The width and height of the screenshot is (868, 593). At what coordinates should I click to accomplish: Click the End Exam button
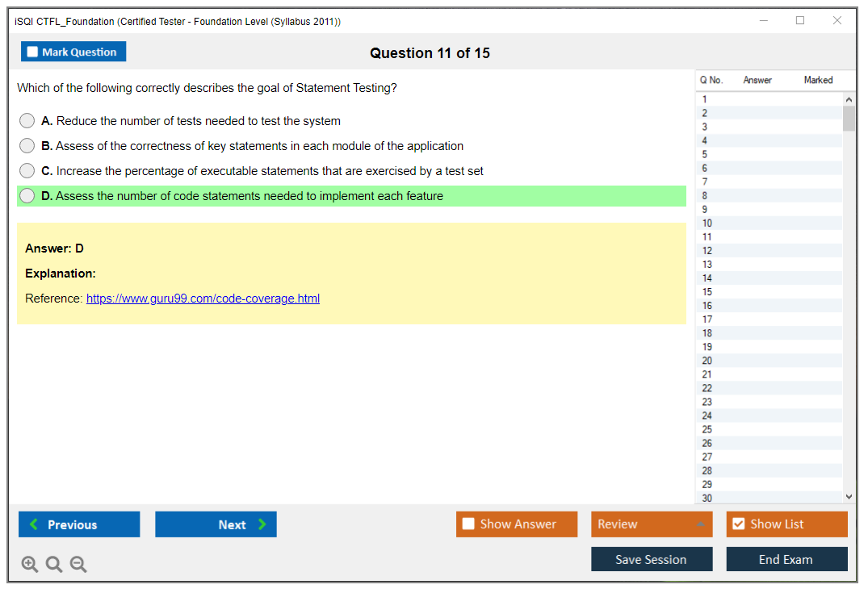786,559
